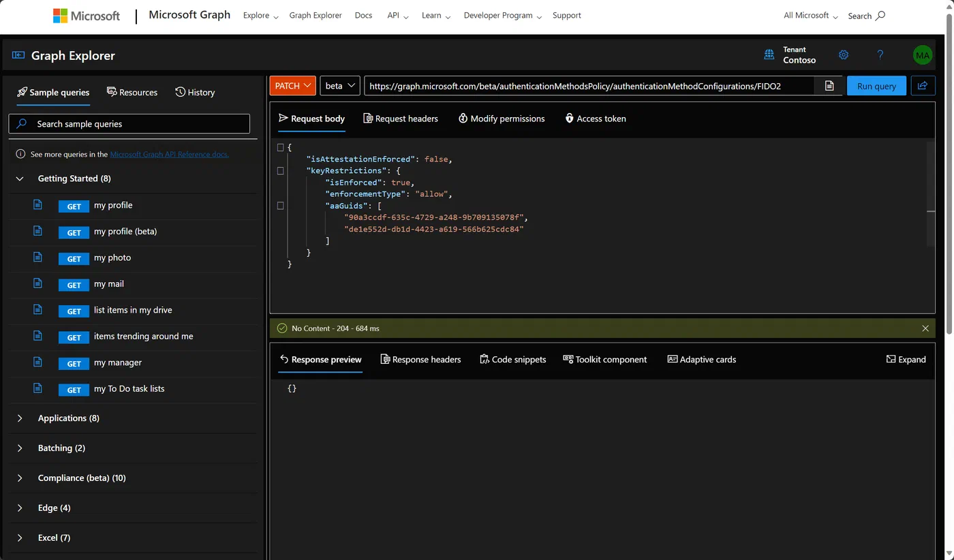Click the Microsoft logo

87,16
